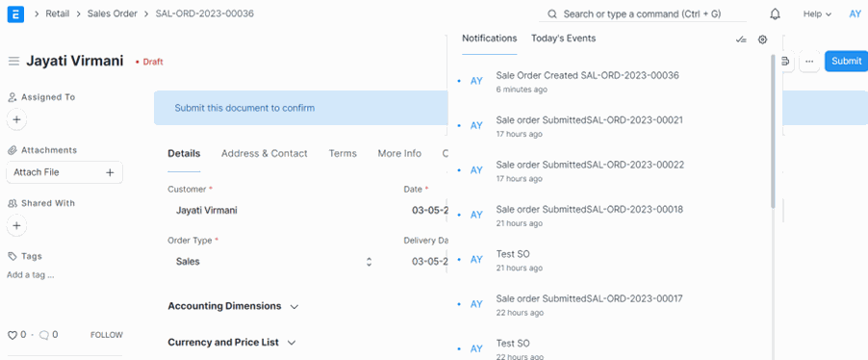Switch to the Details tab
868x360 pixels.
click(x=184, y=153)
